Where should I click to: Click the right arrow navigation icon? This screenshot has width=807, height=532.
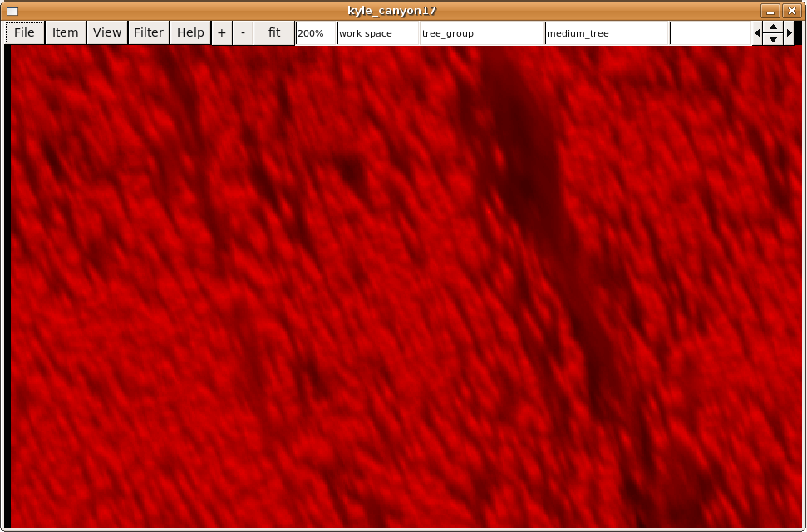click(x=789, y=33)
